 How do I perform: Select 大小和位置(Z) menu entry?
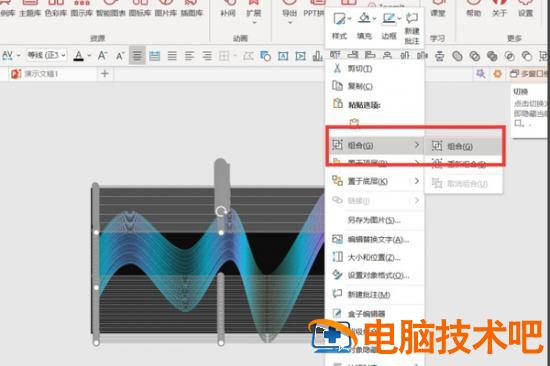click(x=375, y=257)
